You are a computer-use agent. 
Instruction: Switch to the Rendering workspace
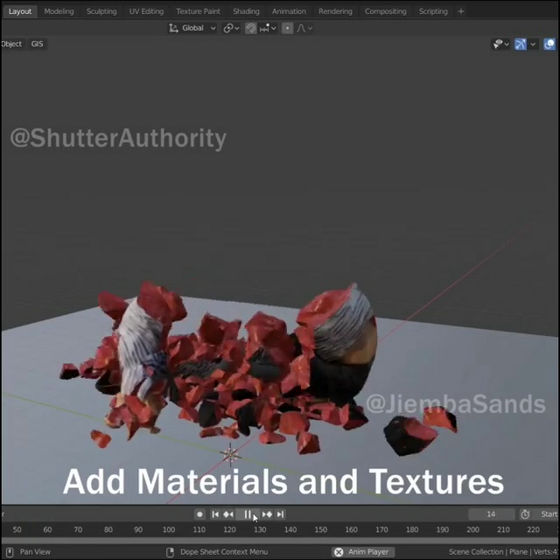[335, 11]
